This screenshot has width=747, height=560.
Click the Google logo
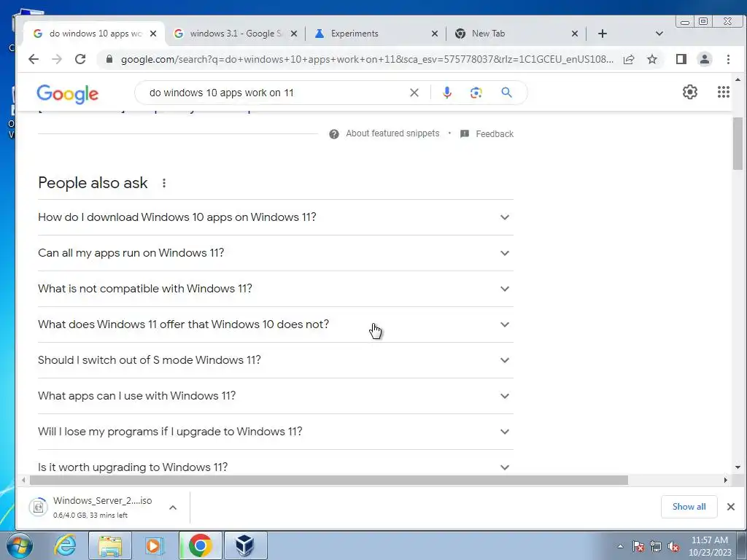[x=68, y=94]
